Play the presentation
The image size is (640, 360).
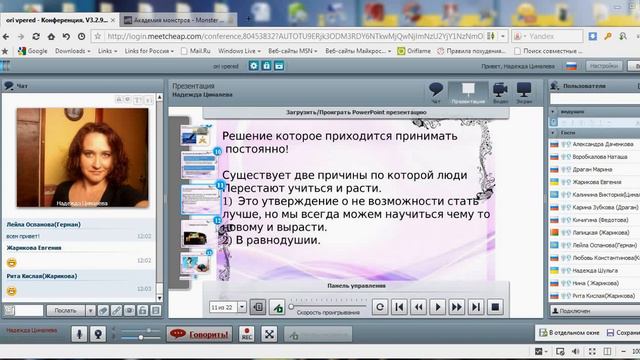coord(438,307)
